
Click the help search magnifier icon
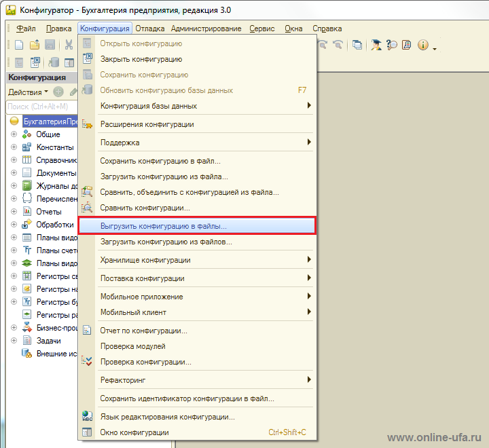392,45
